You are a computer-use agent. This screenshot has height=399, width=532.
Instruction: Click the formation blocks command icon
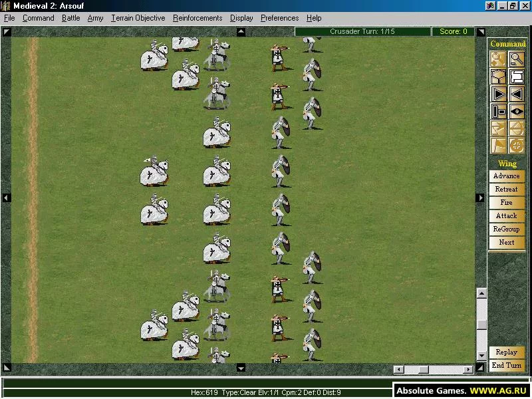[498, 111]
